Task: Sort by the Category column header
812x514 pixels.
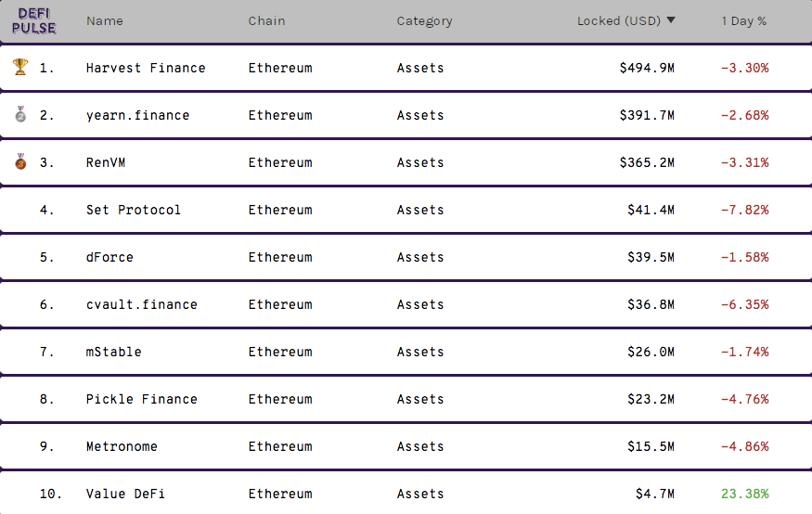Action: tap(424, 20)
